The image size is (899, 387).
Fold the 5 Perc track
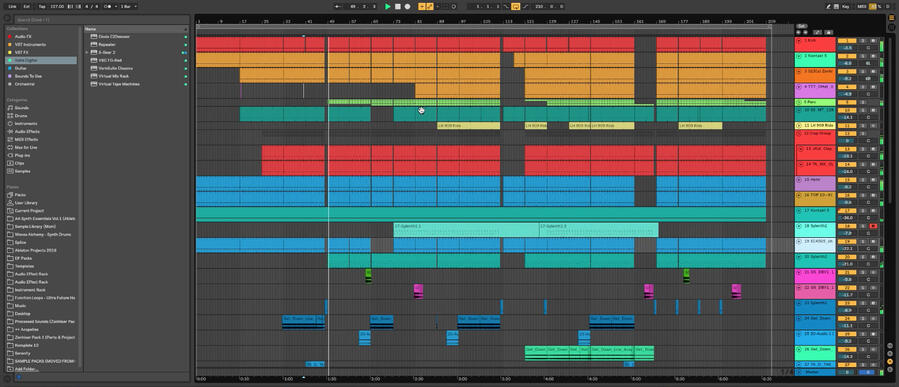tap(799, 102)
